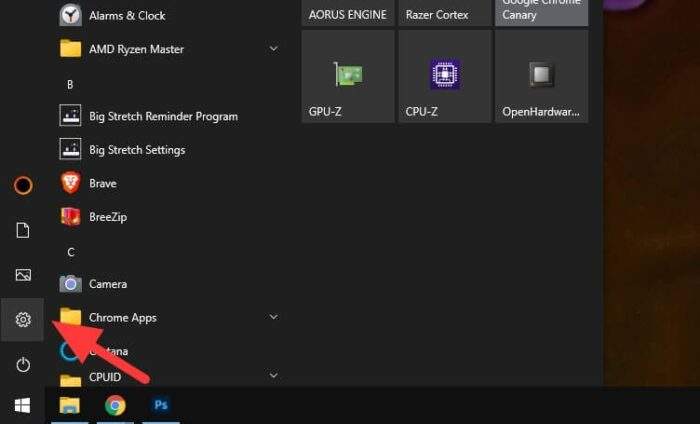Open Photoshop from the taskbar
Image resolution: width=700 pixels, height=424 pixels.
[161, 405]
